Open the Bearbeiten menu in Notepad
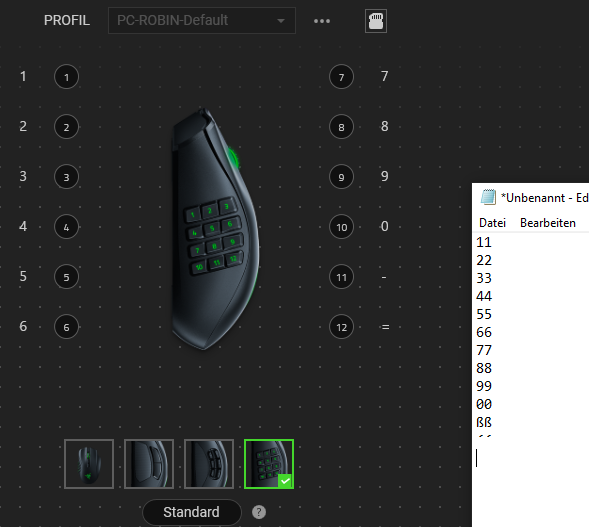Image resolution: width=589 pixels, height=527 pixels. [548, 223]
